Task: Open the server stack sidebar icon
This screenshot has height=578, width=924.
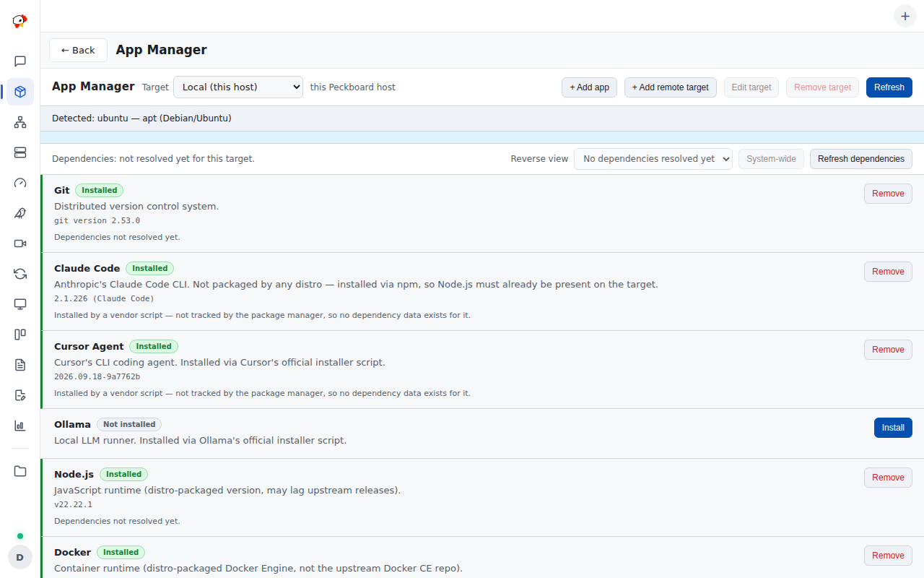Action: [20, 152]
